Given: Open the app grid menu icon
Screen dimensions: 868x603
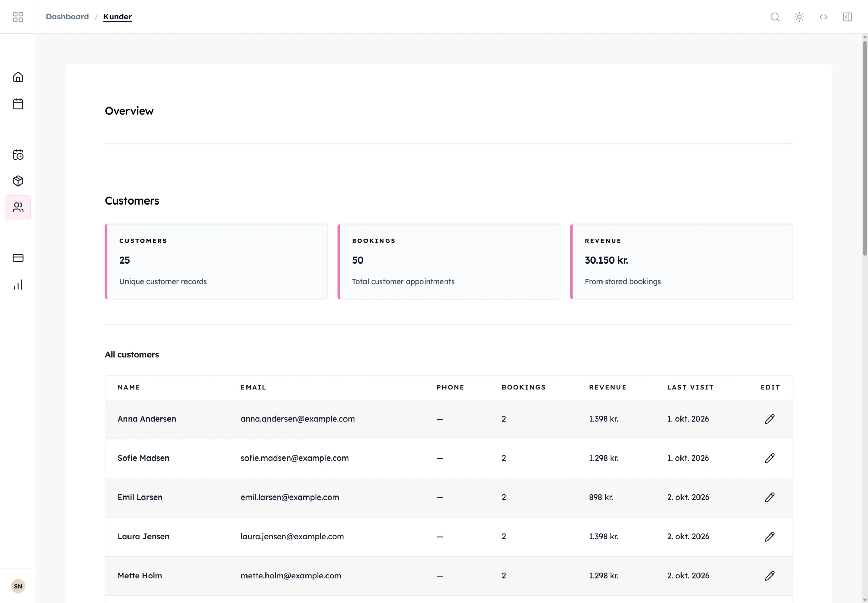Looking at the screenshot, I should click(18, 17).
